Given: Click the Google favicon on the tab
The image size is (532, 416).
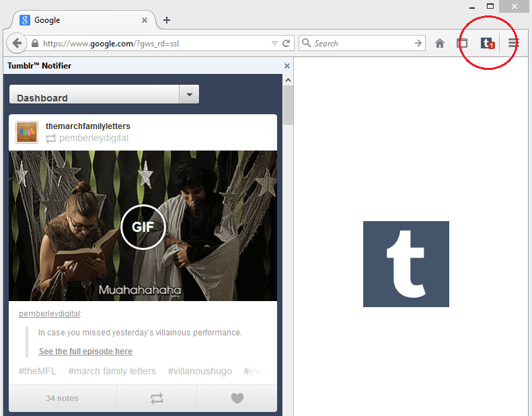Looking at the screenshot, I should click(25, 20).
